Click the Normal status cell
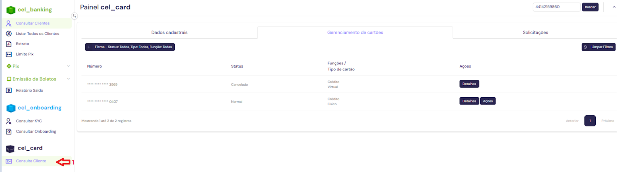The width and height of the screenshot is (644, 172). (x=237, y=102)
